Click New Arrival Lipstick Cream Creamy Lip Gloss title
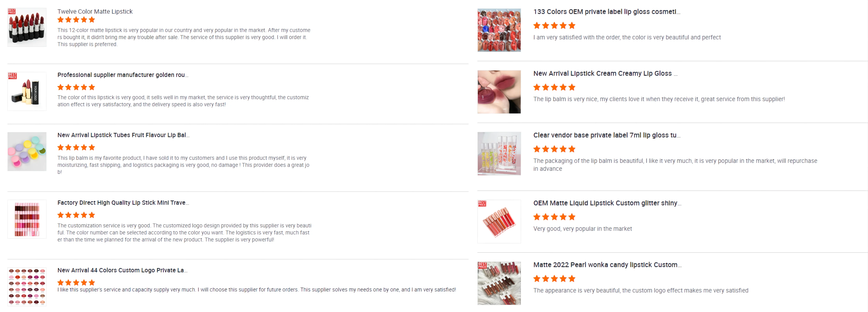 pos(605,73)
